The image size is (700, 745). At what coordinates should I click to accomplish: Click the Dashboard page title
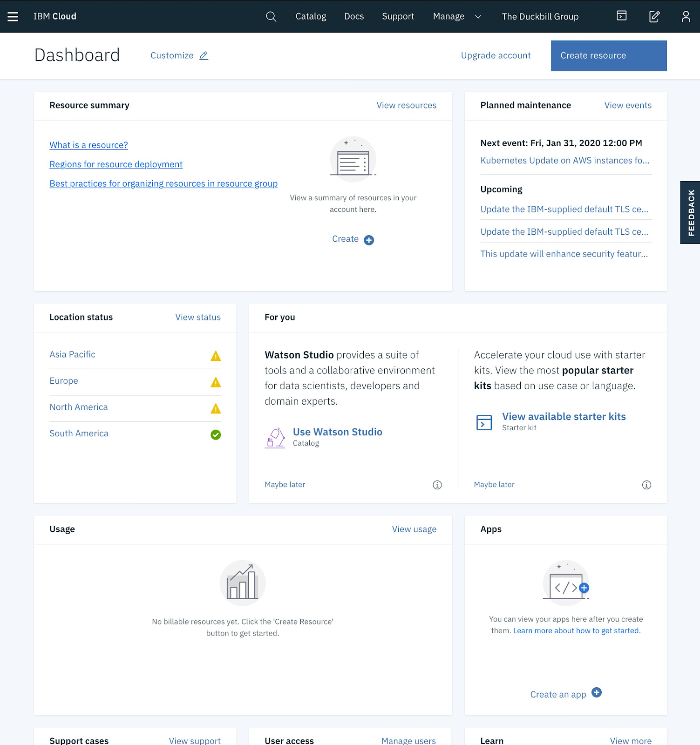[x=77, y=55]
